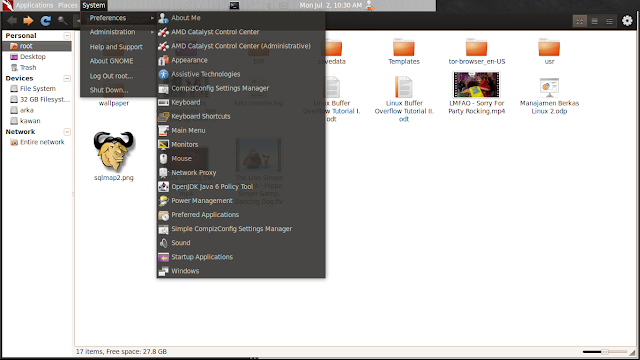Go forward with the orange arrow button

pos(28,20)
